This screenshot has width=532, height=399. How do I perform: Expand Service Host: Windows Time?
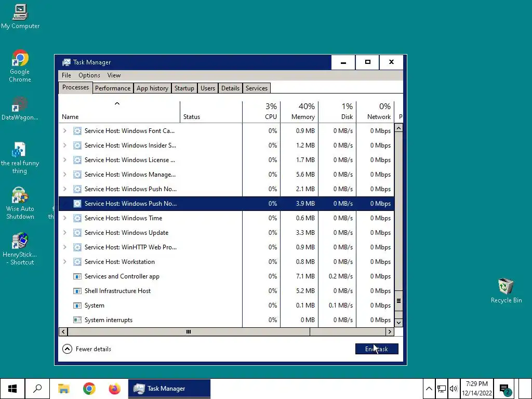pyautogui.click(x=65, y=218)
